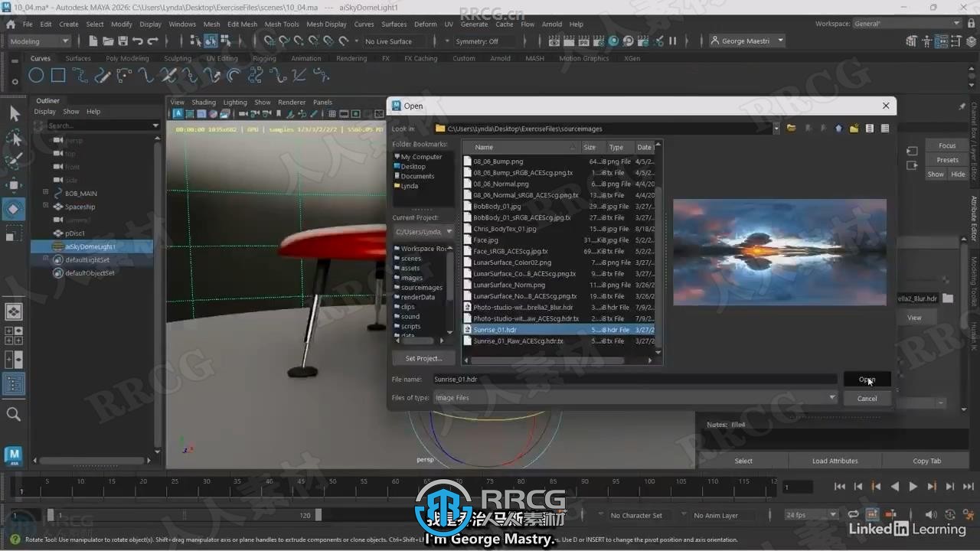
Task: Create new folder in Open dialog
Action: tap(854, 129)
